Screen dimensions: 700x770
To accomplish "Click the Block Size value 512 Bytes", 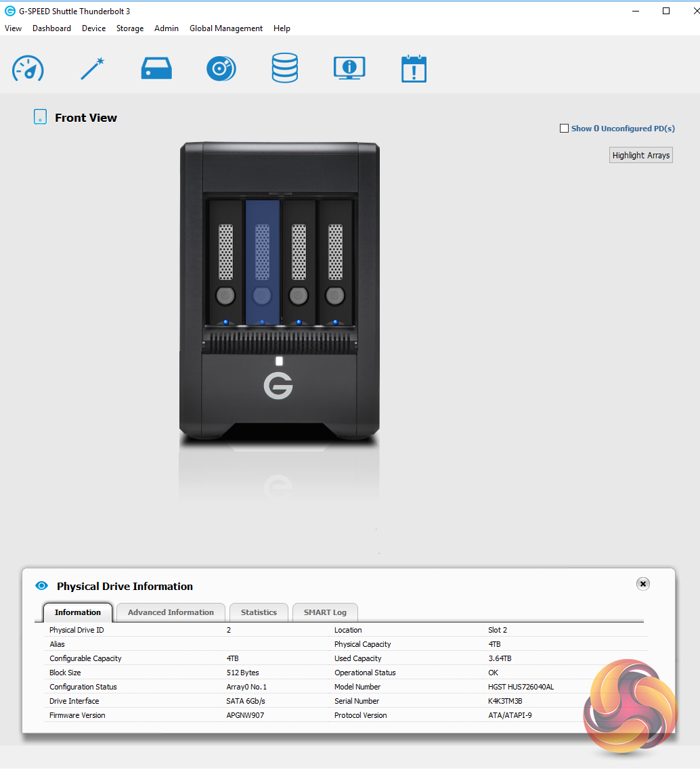I will (242, 673).
